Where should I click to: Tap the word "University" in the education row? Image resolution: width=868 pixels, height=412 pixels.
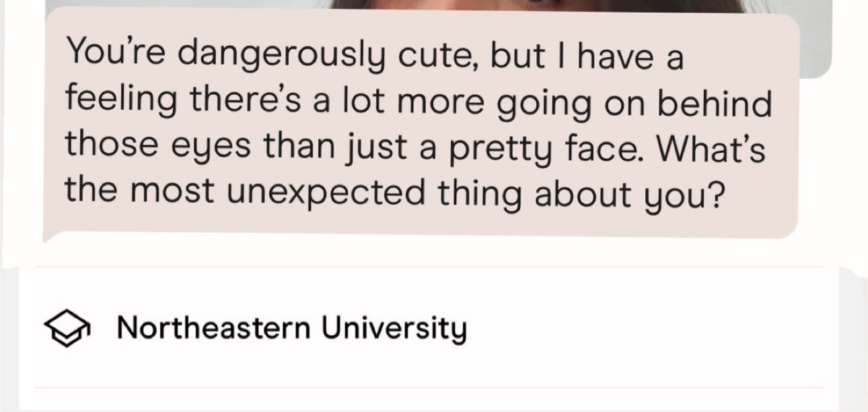392,329
